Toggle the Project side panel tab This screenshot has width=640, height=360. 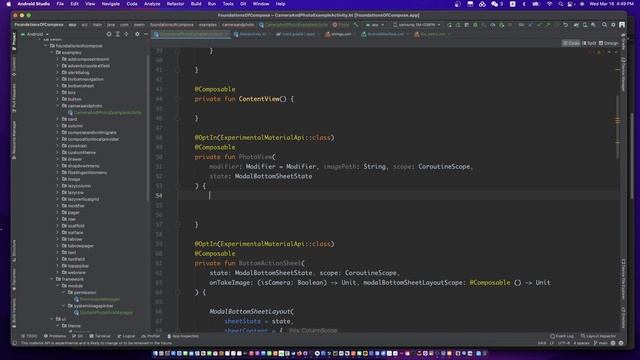tap(14, 41)
